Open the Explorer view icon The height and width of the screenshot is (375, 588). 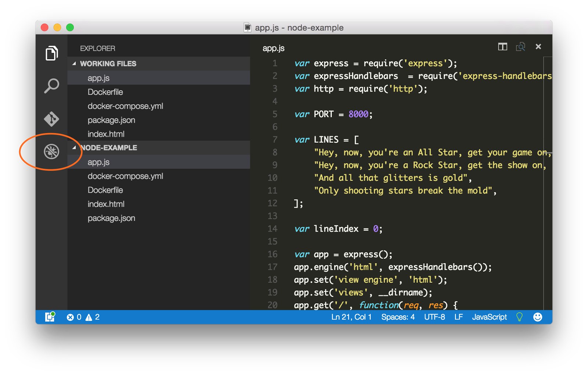click(51, 53)
